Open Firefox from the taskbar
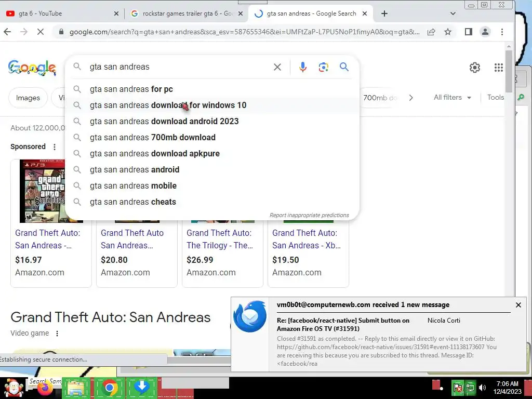Viewport: 532px width, 399px height. point(45,388)
